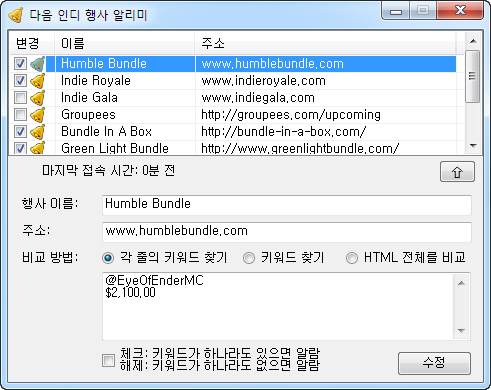Uncheck the Bundle In A Box checkbox
Screen dimensions: 491x390
pyautogui.click(x=20, y=132)
